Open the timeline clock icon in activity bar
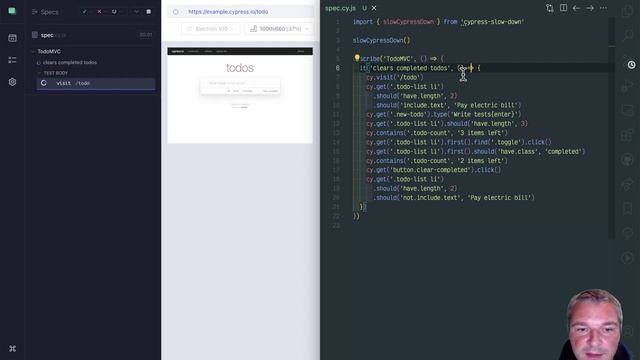This screenshot has width=640, height=360. [631, 64]
